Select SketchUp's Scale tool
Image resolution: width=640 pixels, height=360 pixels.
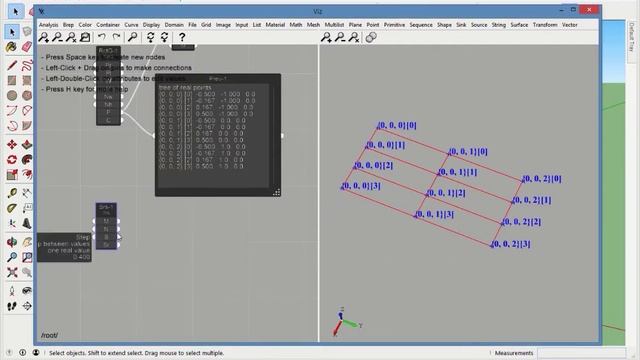12,175
